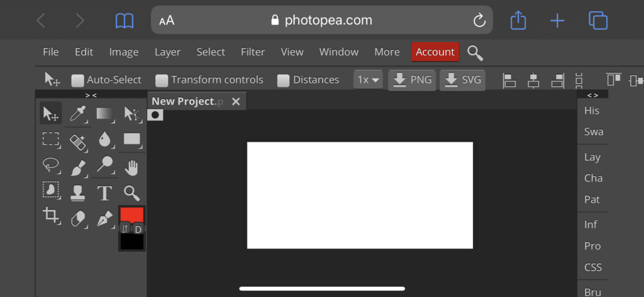
Task: Select the Zoom magnifier tool in toolbox
Action: [x=132, y=192]
